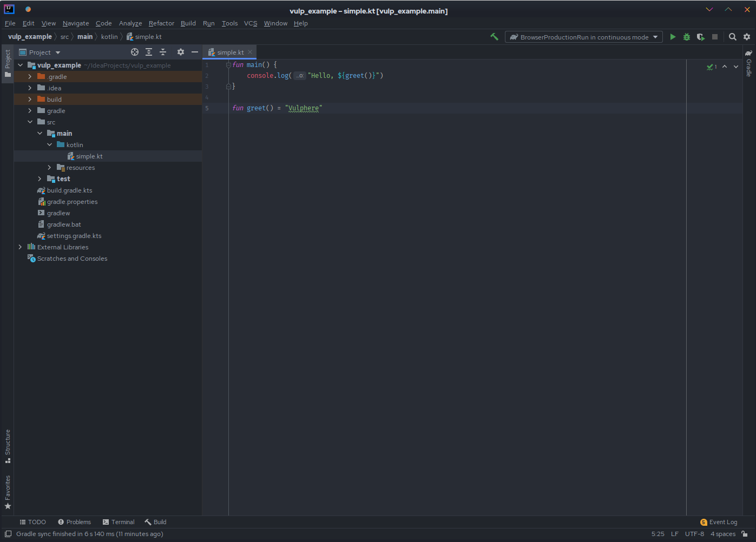Image resolution: width=756 pixels, height=542 pixels.
Task: Expand all nodes in the Project panel
Action: tap(148, 52)
